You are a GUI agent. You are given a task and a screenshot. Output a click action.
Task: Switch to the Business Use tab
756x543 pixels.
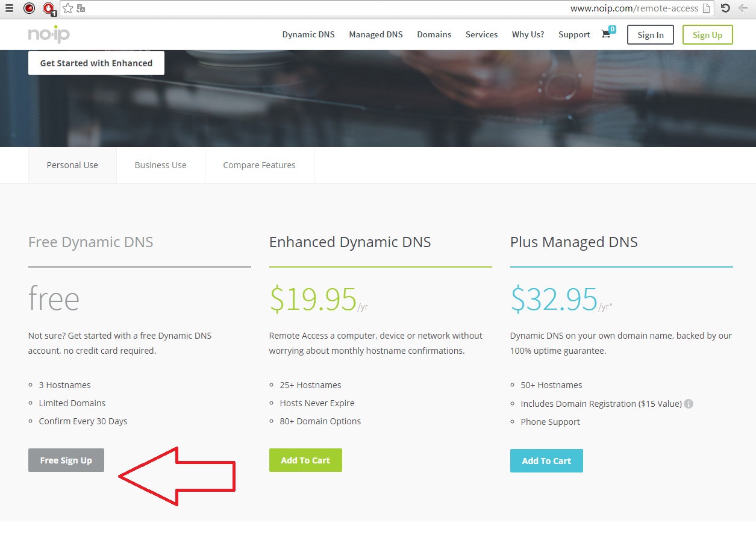click(x=161, y=165)
